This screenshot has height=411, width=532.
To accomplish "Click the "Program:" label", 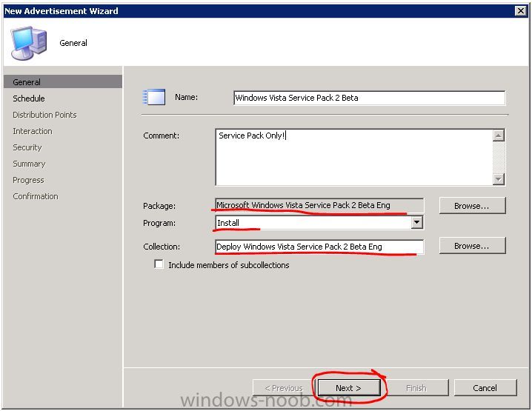I will pos(159,223).
